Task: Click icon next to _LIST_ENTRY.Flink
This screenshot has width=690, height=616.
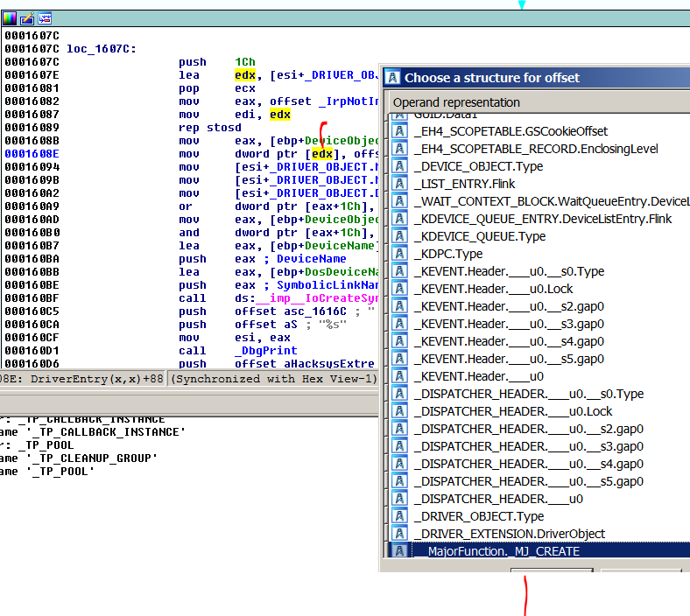Action: [400, 184]
